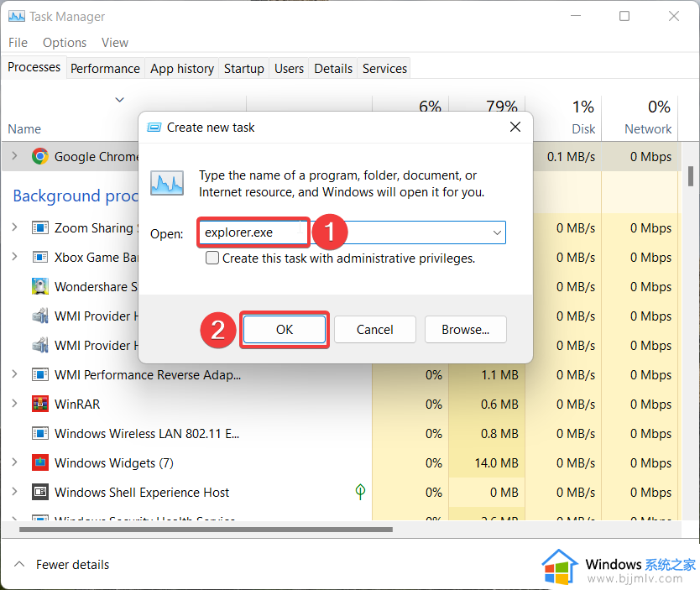700x590 pixels.
Task: Click into the Open text field
Action: [x=352, y=232]
